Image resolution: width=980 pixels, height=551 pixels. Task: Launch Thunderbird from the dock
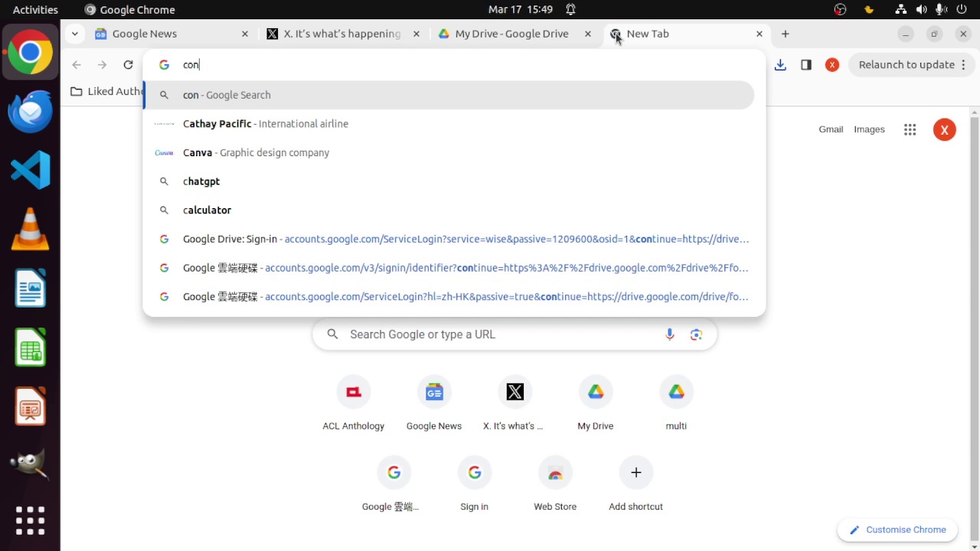click(x=31, y=112)
